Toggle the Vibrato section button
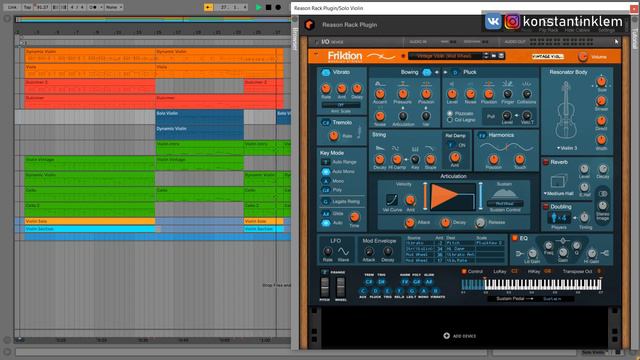Screen dimensions: 640x360 325,72
